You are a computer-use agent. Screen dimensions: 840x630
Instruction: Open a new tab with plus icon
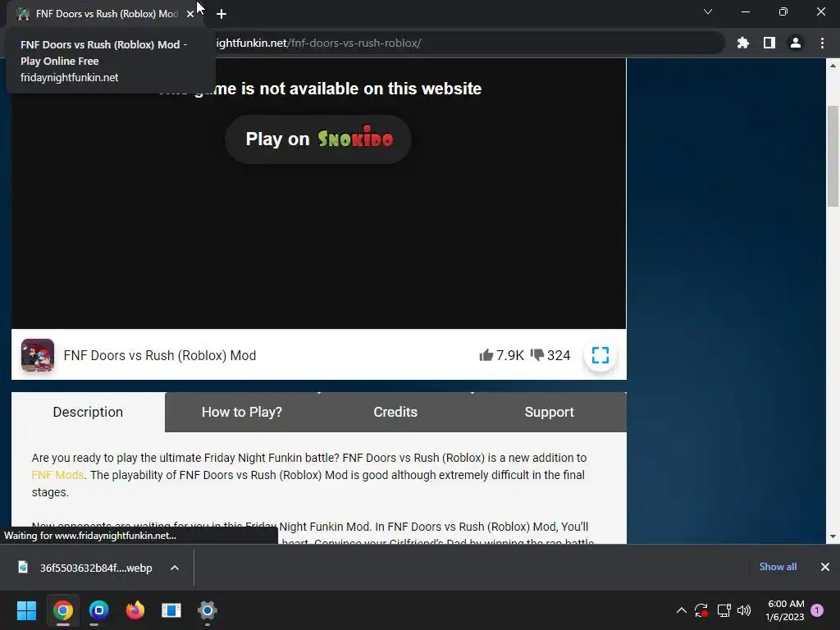pos(221,14)
